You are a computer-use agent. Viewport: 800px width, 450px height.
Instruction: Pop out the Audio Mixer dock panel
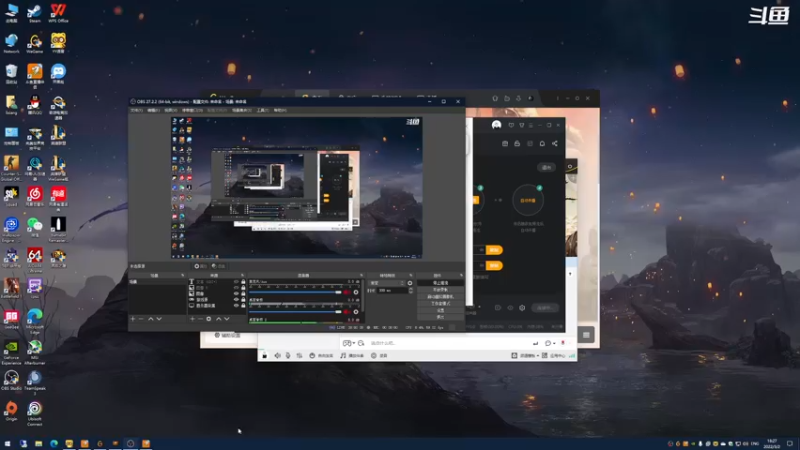(362, 276)
